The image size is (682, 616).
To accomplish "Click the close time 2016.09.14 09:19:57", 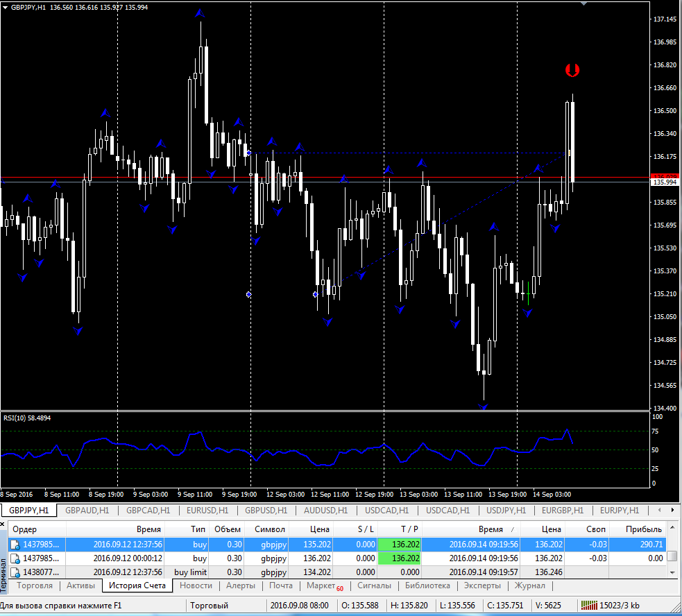I will tap(484, 572).
